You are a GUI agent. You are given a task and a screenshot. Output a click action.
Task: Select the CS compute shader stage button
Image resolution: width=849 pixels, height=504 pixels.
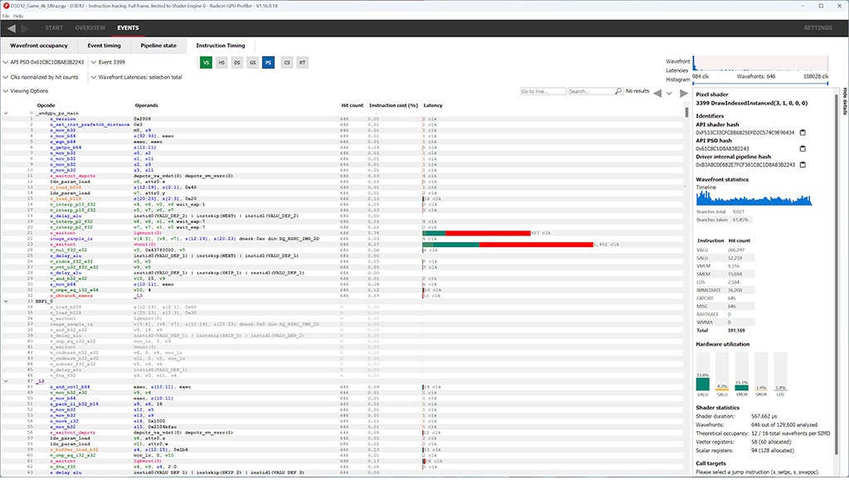(x=287, y=62)
